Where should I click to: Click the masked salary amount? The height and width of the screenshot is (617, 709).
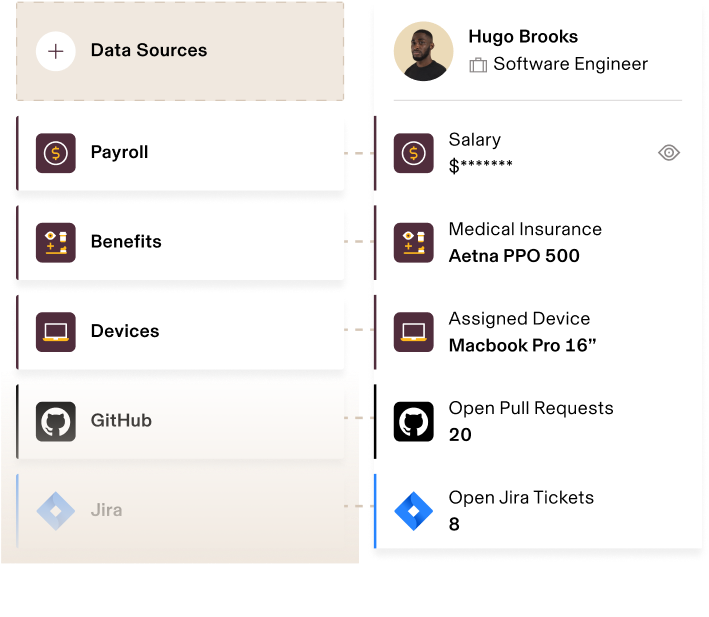[x=481, y=165]
